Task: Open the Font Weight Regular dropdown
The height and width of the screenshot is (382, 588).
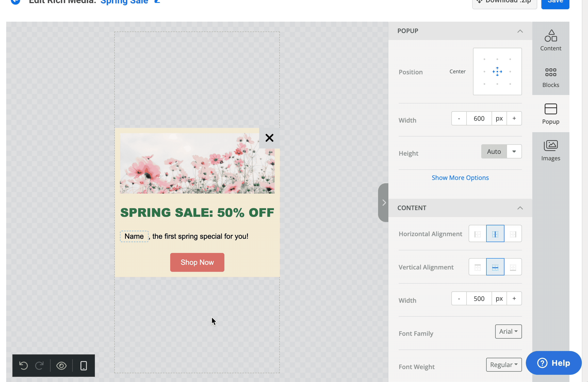Action: pyautogui.click(x=504, y=365)
